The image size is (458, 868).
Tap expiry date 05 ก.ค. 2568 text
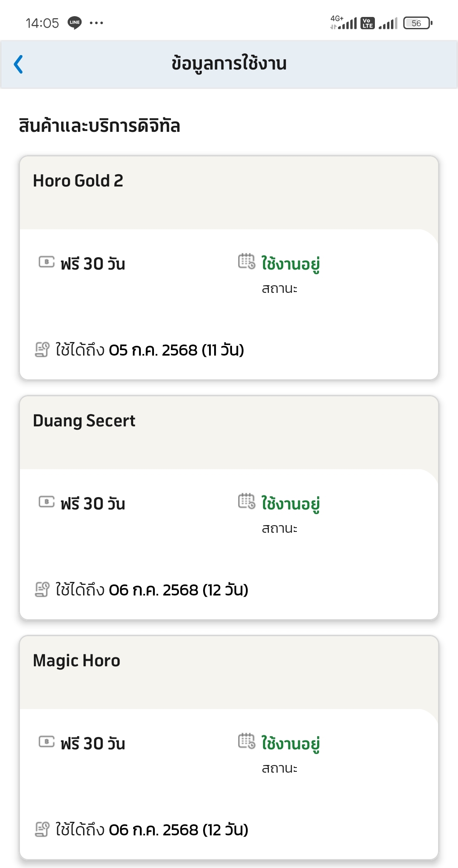tap(153, 350)
